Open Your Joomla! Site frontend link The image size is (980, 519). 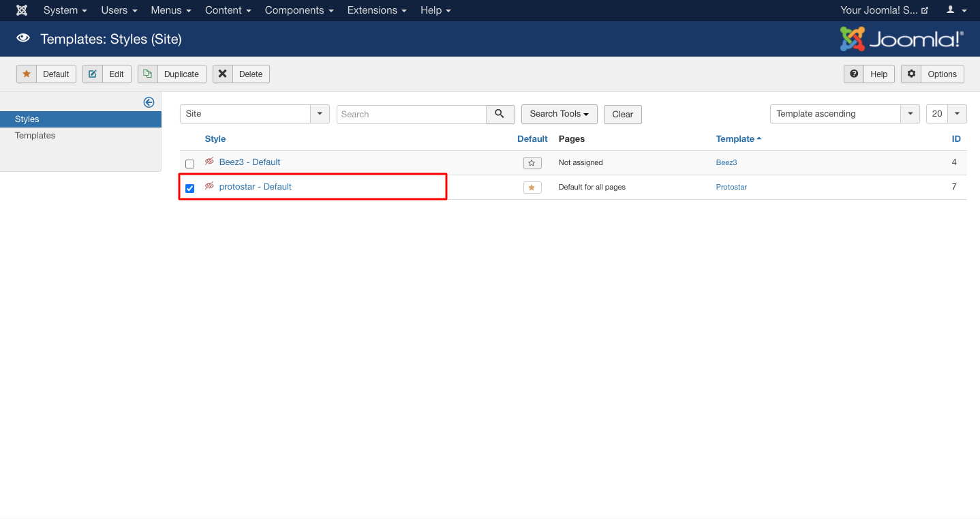click(884, 10)
